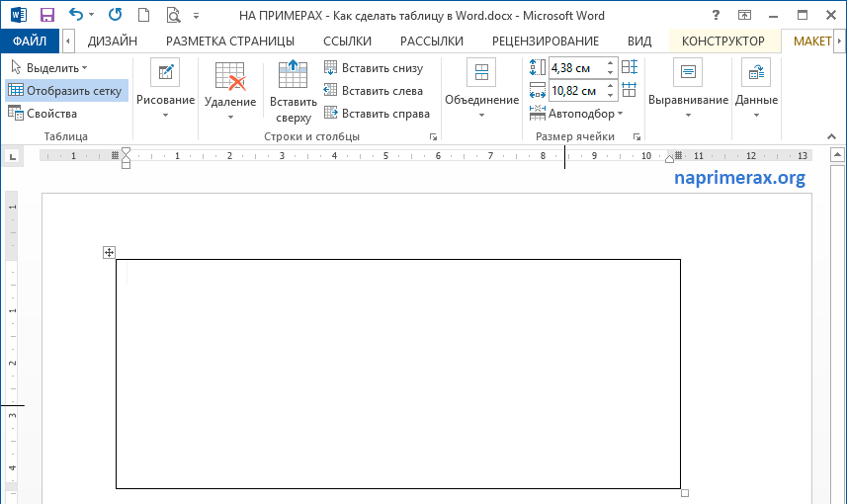847x504 pixels.
Task: Repeat the last action with the redo icon
Action: pos(115,15)
